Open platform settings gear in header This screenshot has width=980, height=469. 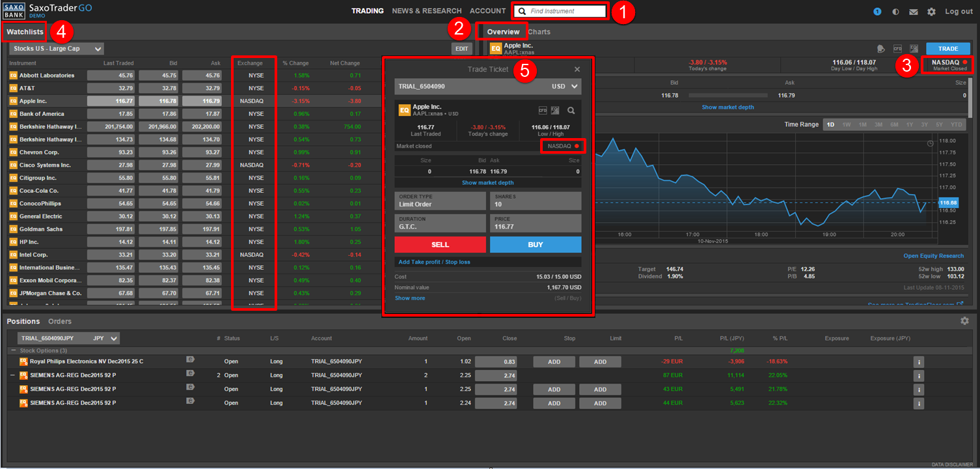pyautogui.click(x=931, y=12)
